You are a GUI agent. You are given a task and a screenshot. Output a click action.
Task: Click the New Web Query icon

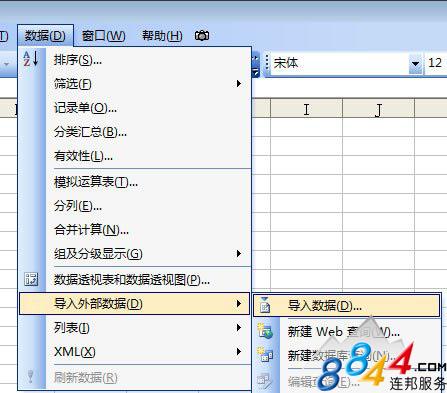tap(265, 331)
